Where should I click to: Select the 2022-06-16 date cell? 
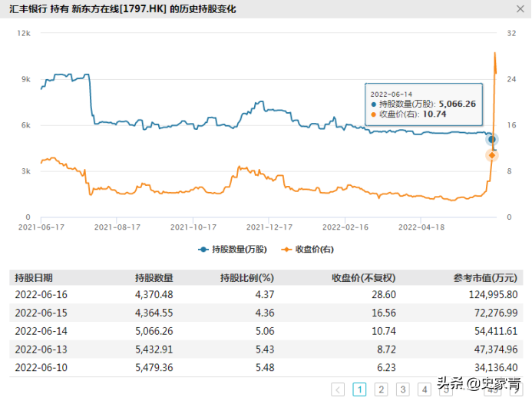pyautogui.click(x=41, y=294)
